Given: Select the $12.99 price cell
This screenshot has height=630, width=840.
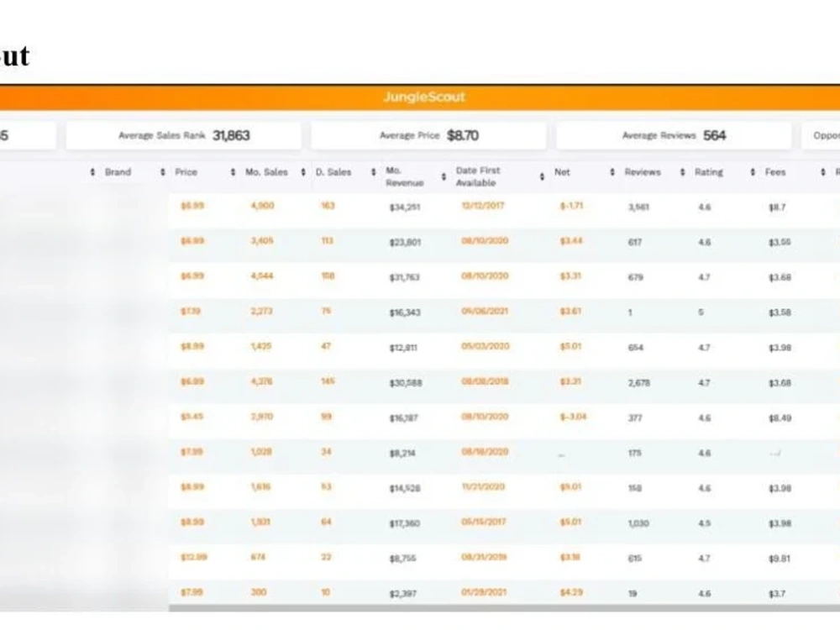Looking at the screenshot, I should pos(194,557).
